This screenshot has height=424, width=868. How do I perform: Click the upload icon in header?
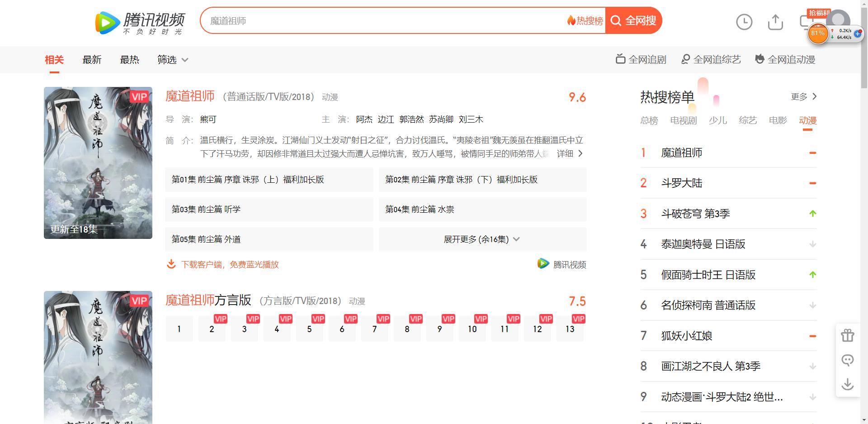click(x=775, y=22)
